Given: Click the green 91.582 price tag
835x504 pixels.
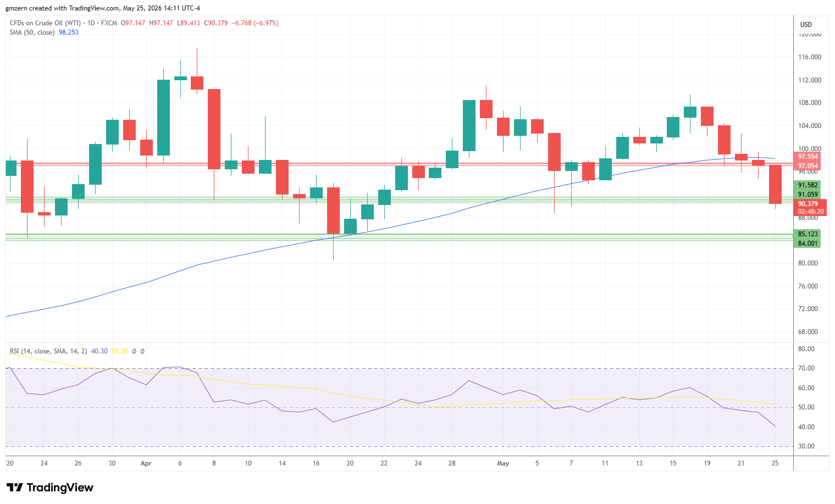Looking at the screenshot, I should tap(808, 185).
